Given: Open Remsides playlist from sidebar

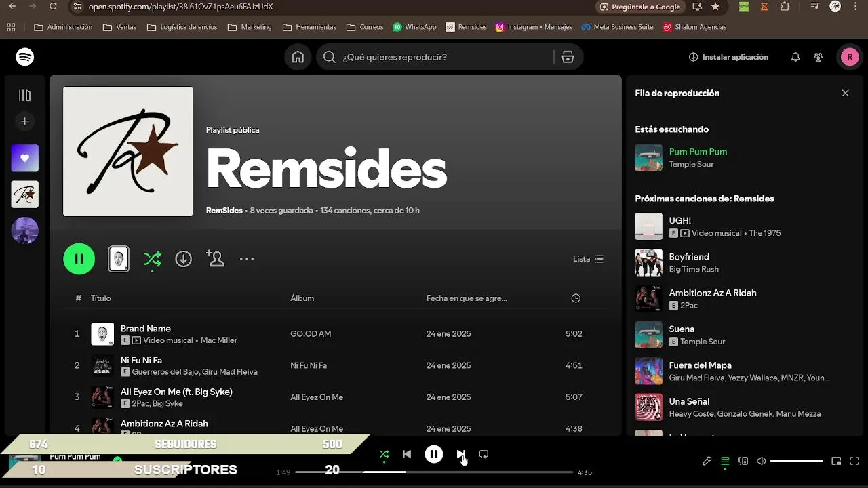Looking at the screenshot, I should click(x=25, y=195).
